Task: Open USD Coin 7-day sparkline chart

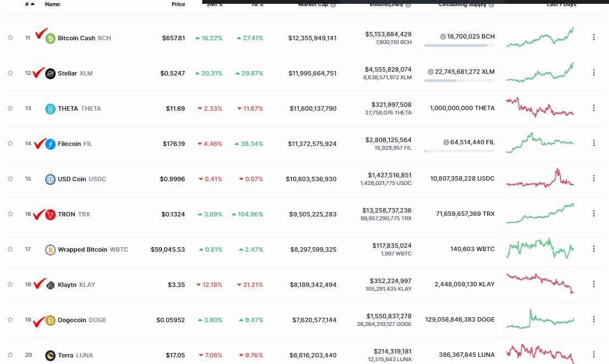Action: [540, 178]
